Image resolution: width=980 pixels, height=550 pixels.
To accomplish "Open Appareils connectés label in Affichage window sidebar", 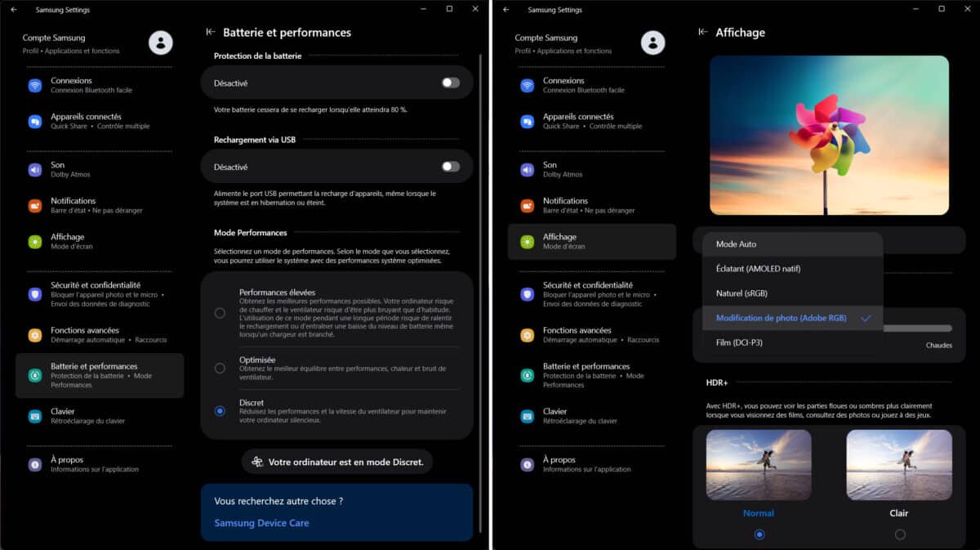I will coord(577,117).
